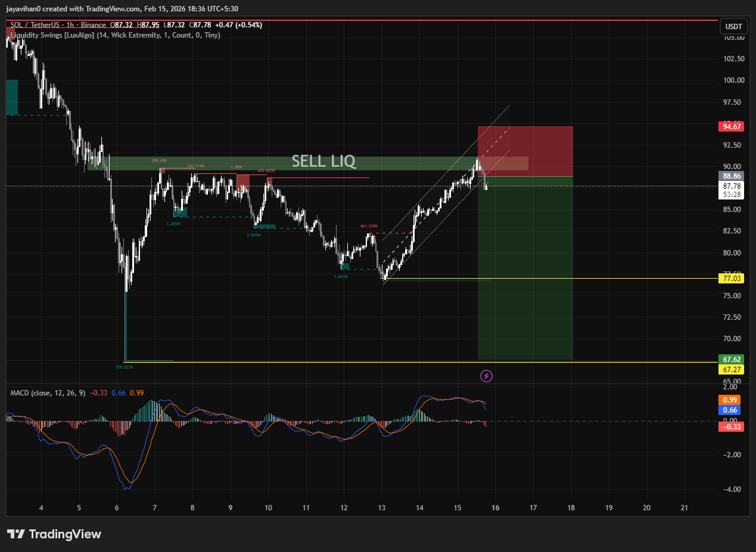Image resolution: width=756 pixels, height=552 pixels.
Task: Open the USDT currency selector
Action: click(733, 27)
